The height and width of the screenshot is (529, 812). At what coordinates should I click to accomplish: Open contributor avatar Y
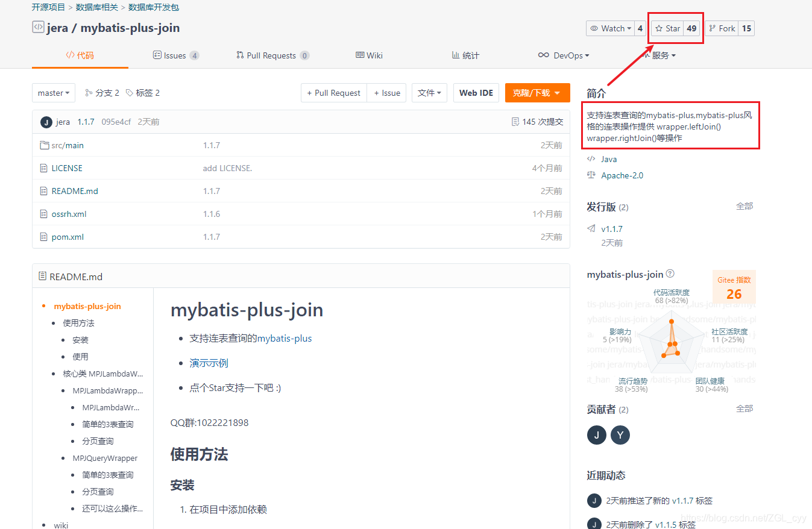point(620,435)
